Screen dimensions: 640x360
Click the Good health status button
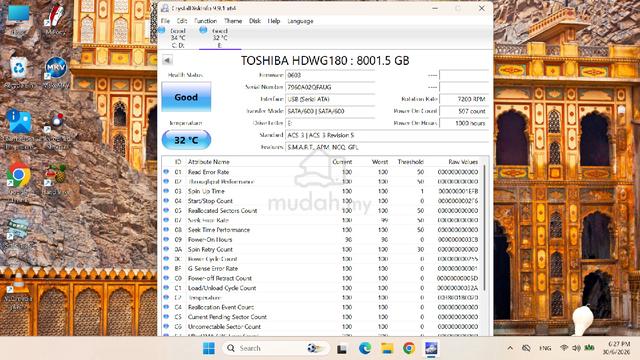[186, 97]
